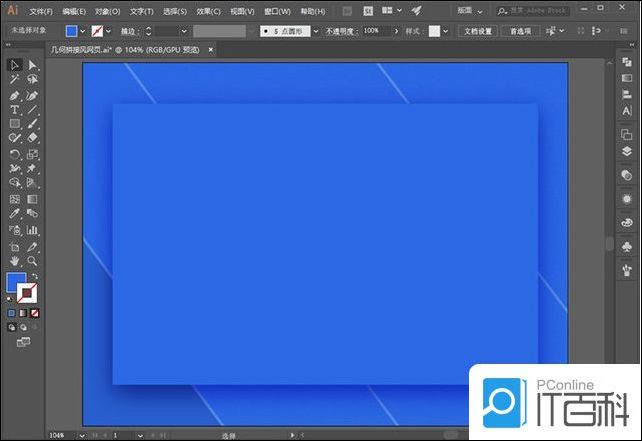
Task: Select the Symbol Sprayer tool
Action: click(15, 230)
